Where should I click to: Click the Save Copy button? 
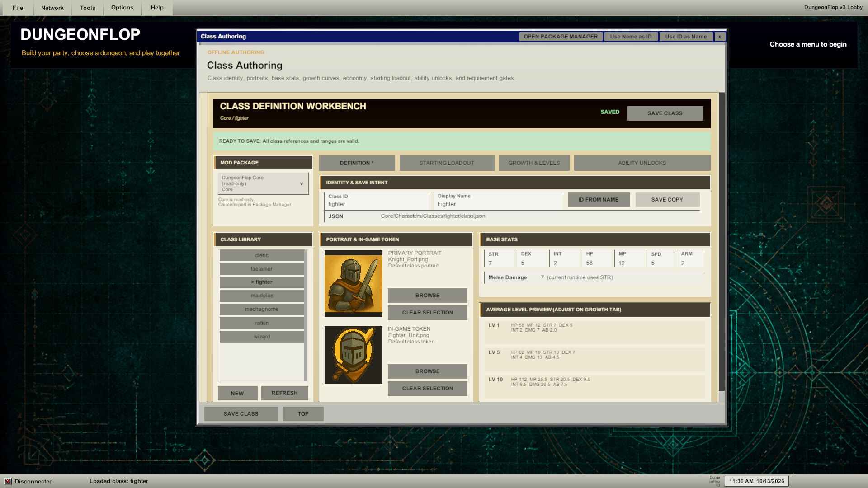point(667,200)
